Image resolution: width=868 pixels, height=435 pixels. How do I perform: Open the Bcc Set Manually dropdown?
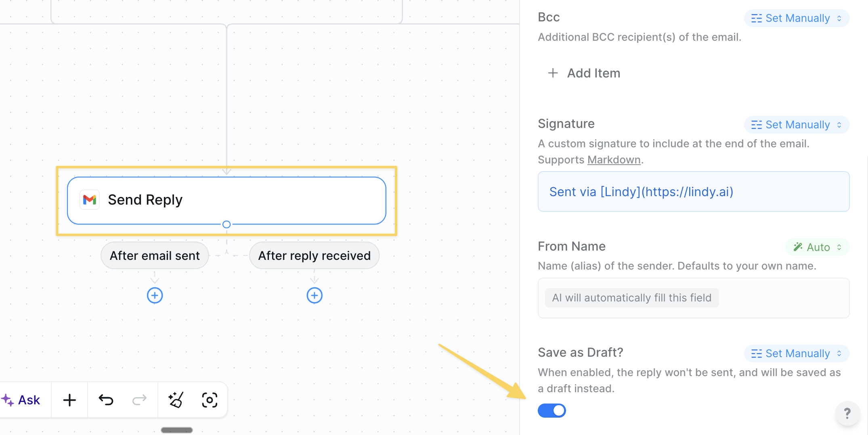click(x=796, y=18)
